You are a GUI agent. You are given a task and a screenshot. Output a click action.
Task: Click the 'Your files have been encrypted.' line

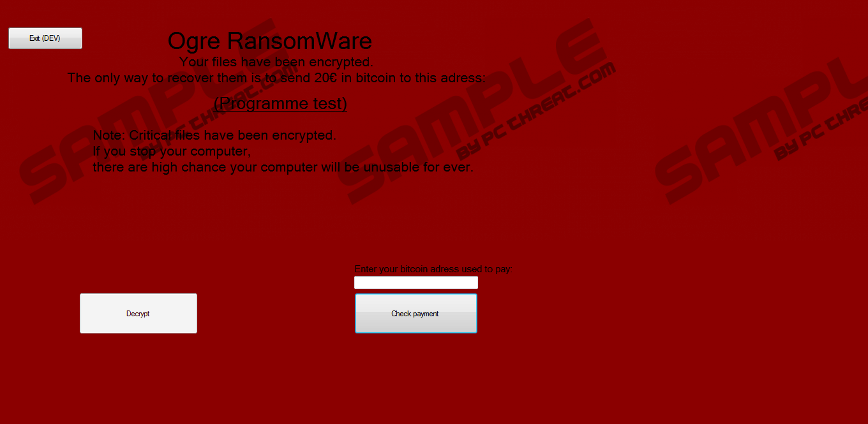276,62
